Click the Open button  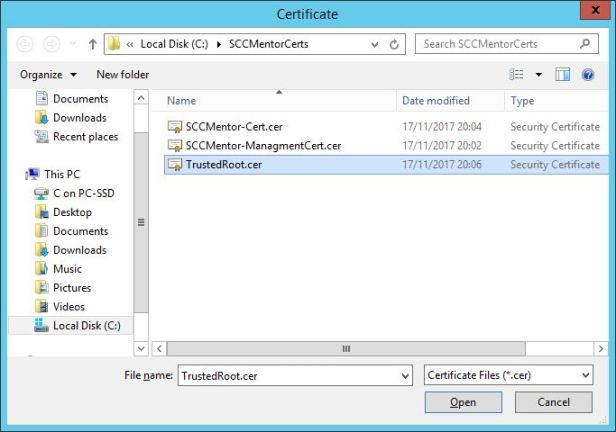tap(463, 402)
